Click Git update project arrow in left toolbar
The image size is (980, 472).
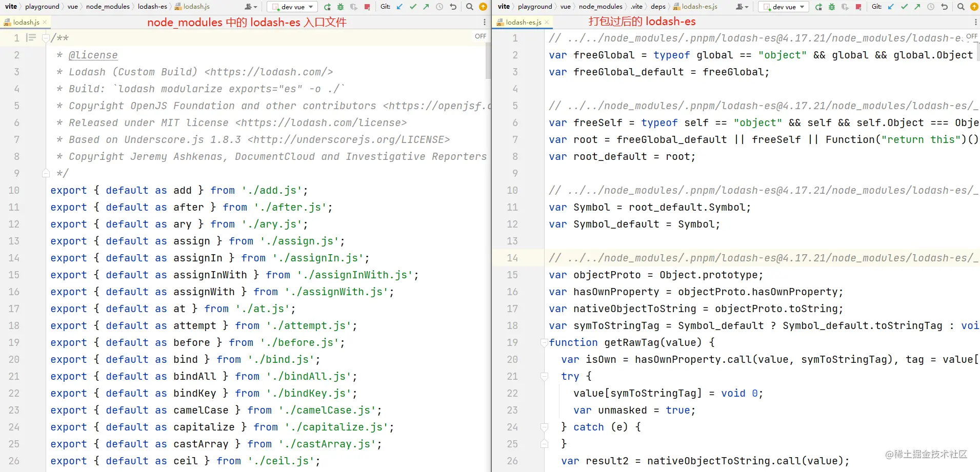pos(400,7)
